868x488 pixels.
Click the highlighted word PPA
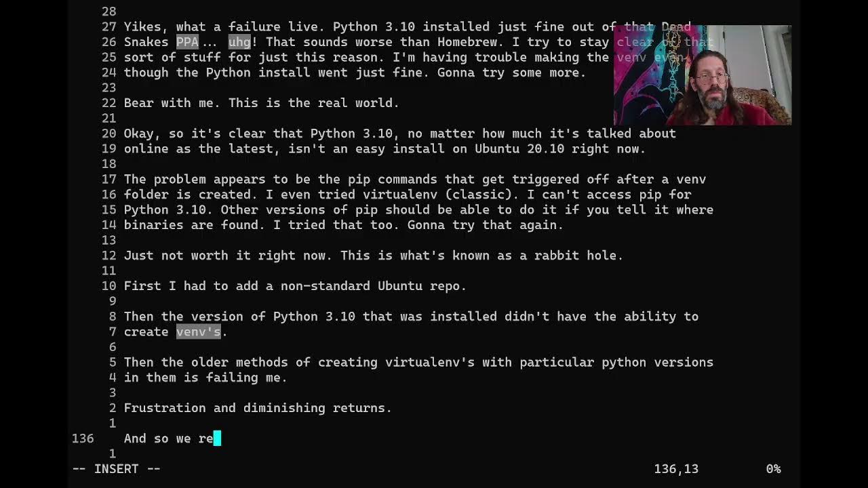pyautogui.click(x=187, y=42)
